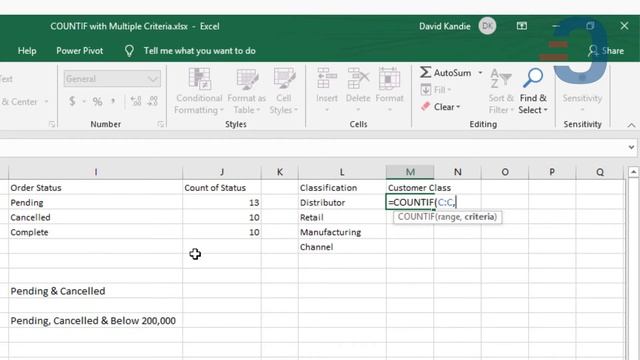Expand Clear dropdown arrow
The image size is (640, 360).
(x=458, y=107)
